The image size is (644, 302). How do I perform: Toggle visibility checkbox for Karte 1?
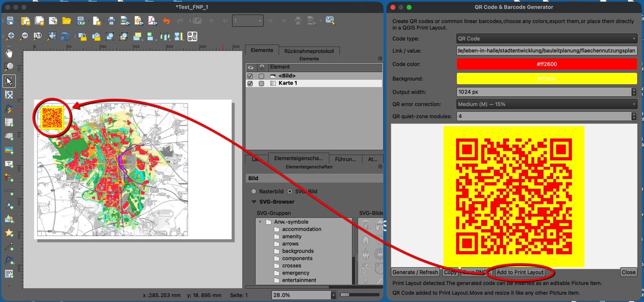tap(250, 84)
